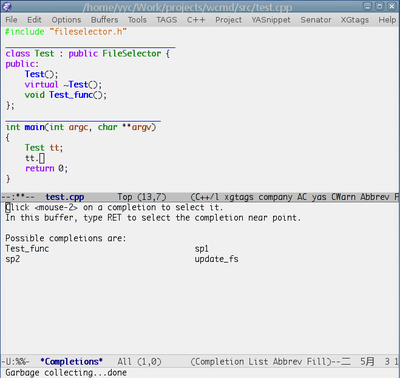Image resolution: width=400 pixels, height=378 pixels.
Task: Select the sp2 completion entry
Action: tap(13, 259)
